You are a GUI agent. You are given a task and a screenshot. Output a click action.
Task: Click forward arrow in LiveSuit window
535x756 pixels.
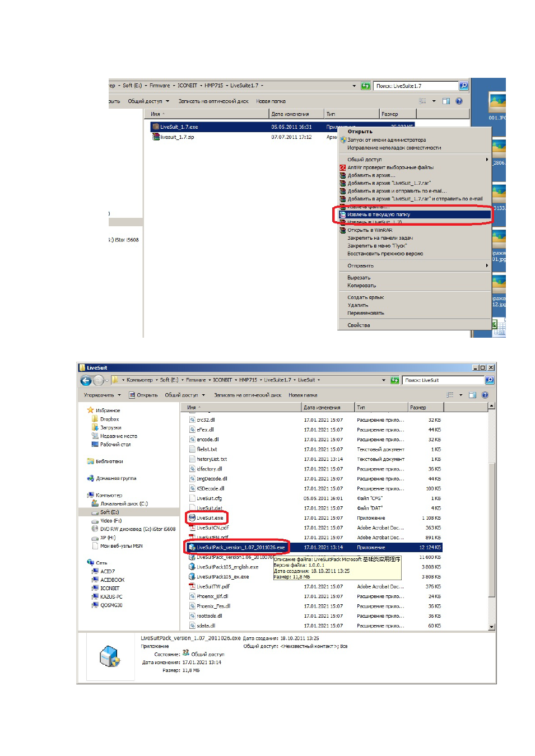(99, 381)
